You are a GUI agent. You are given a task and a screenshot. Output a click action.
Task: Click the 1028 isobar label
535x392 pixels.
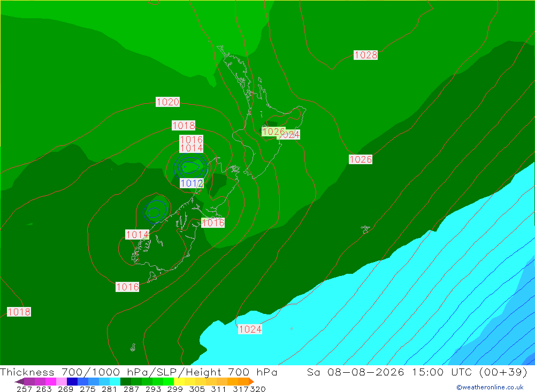(x=365, y=55)
